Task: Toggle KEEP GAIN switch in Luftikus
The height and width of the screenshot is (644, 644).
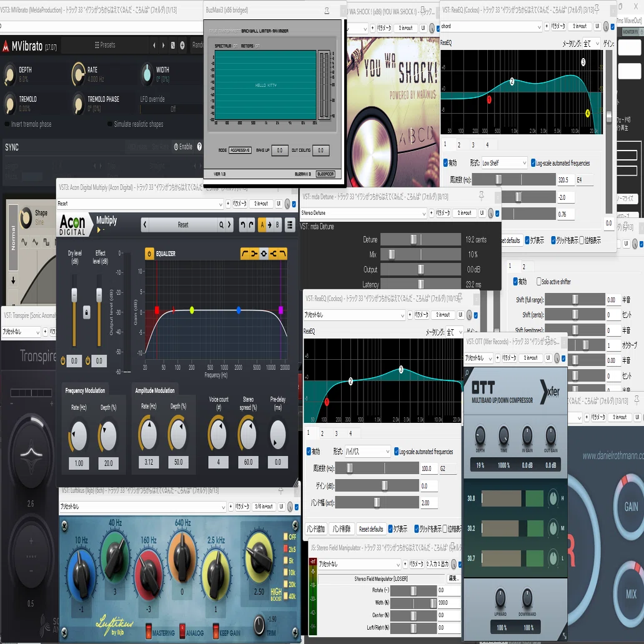Action: point(215,632)
